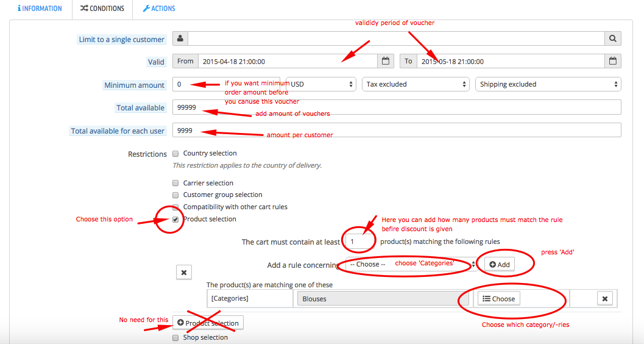Click the user icon beside customer field
644x344 pixels.
[x=180, y=38]
